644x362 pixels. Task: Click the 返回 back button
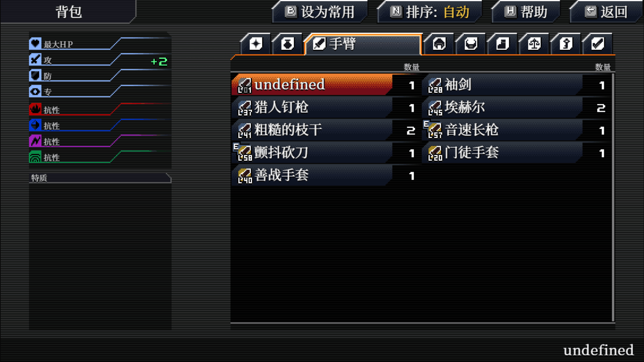point(606,12)
